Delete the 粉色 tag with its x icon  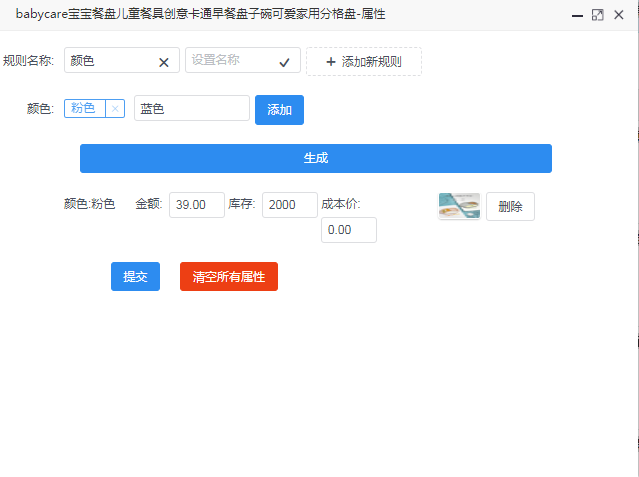click(115, 108)
